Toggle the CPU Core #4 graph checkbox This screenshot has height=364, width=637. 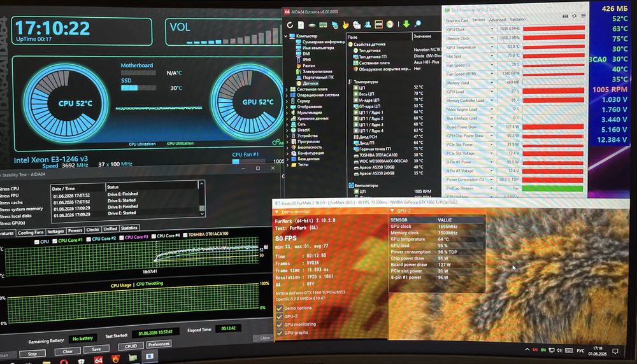[153, 236]
